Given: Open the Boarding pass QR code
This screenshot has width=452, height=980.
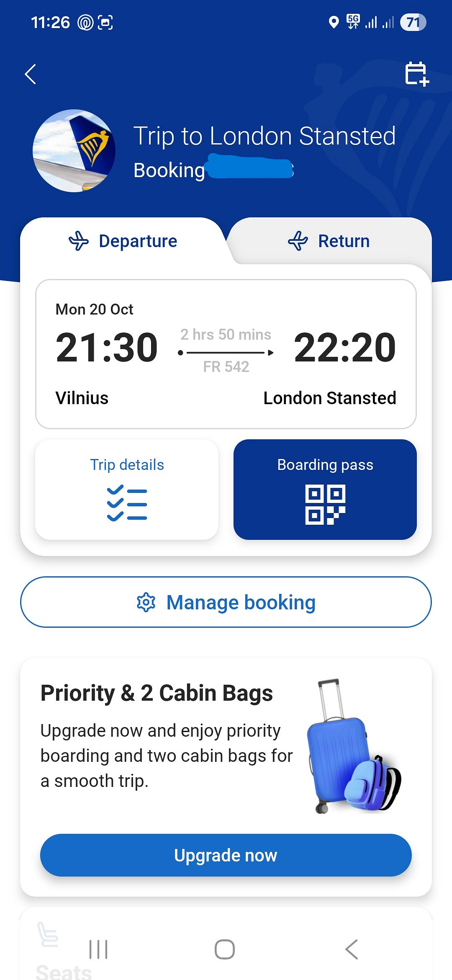Looking at the screenshot, I should coord(325,489).
